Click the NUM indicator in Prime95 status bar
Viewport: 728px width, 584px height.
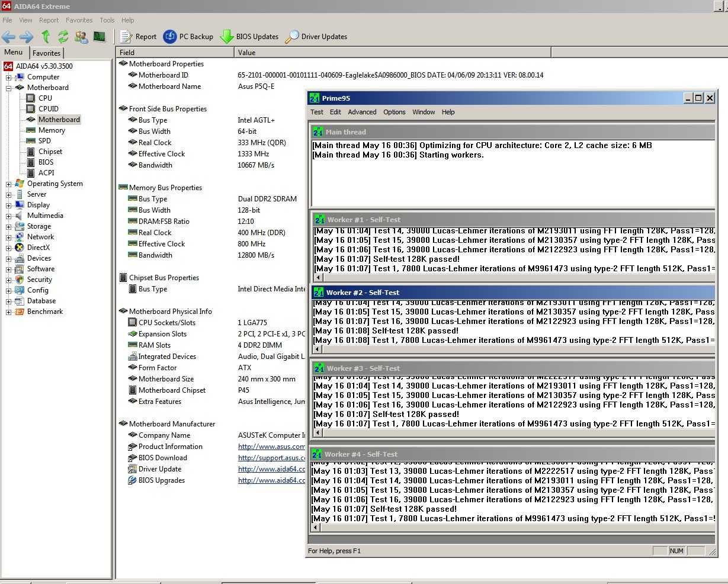[676, 551]
